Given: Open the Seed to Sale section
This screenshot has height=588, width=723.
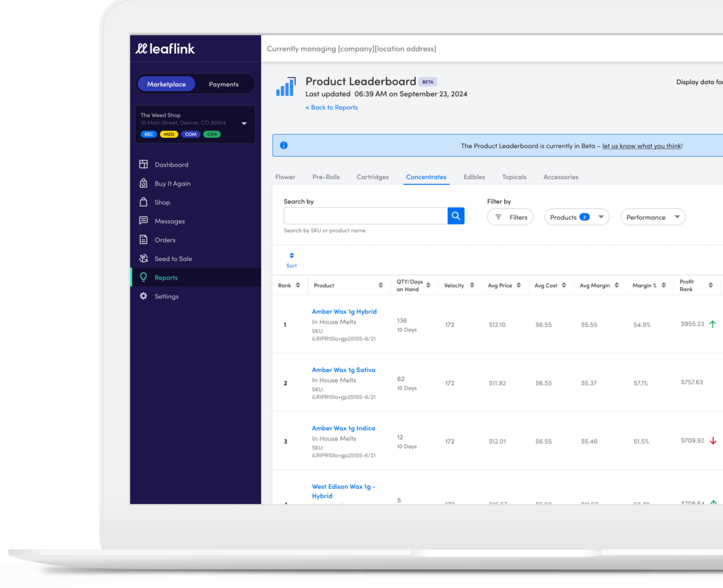Looking at the screenshot, I should click(173, 259).
